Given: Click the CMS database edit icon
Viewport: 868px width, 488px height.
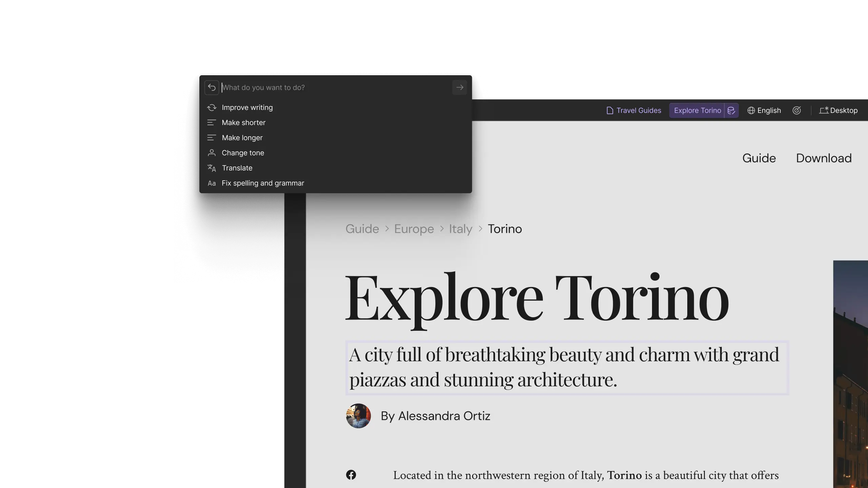Looking at the screenshot, I should coord(731,110).
